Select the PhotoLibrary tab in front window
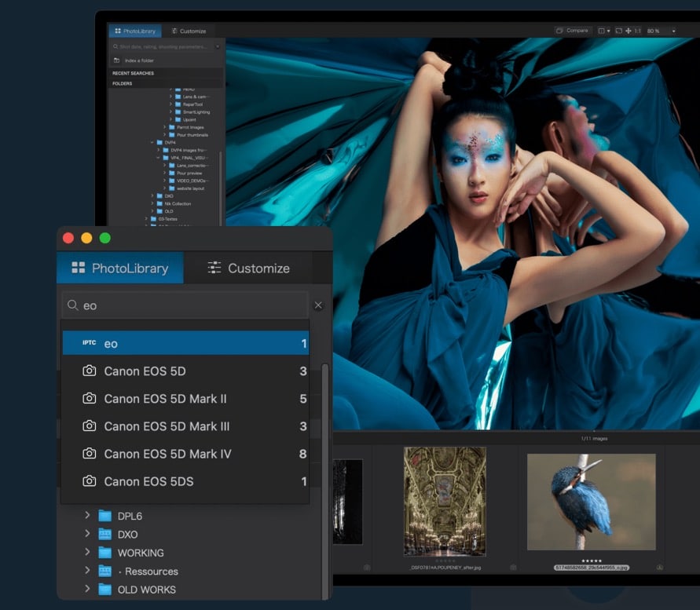This screenshot has width=700, height=610. coord(120,268)
